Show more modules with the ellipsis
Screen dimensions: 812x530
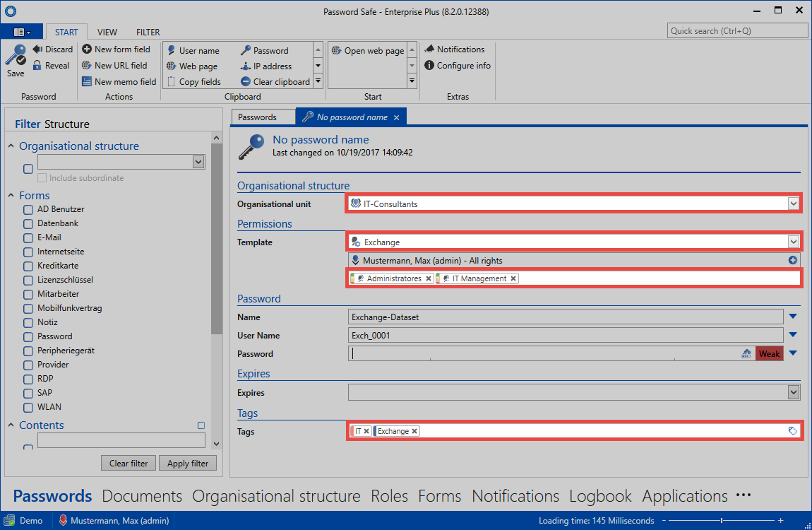point(743,495)
